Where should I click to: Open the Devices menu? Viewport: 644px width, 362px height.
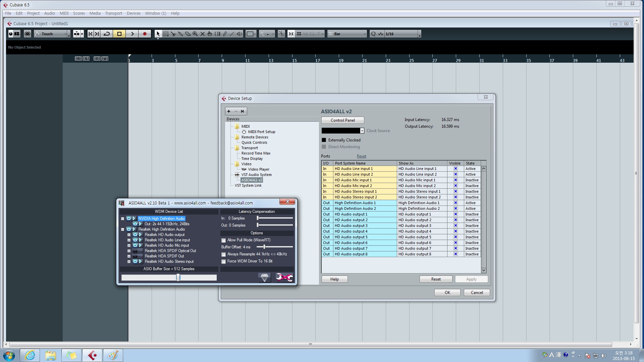[133, 13]
